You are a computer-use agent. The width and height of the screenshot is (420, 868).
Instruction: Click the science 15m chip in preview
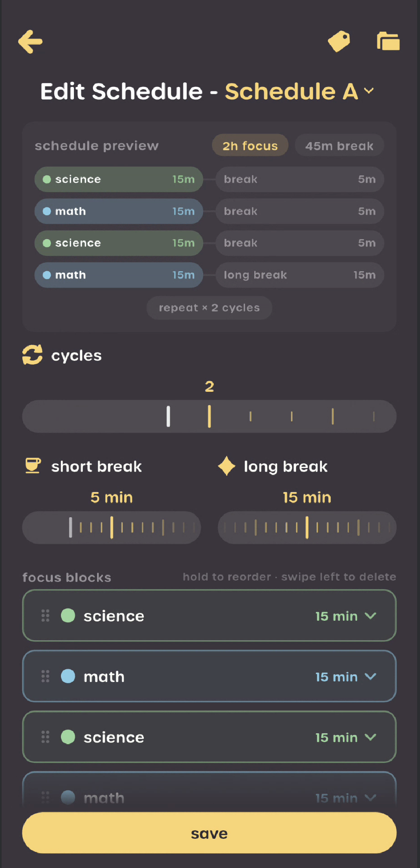point(118,179)
